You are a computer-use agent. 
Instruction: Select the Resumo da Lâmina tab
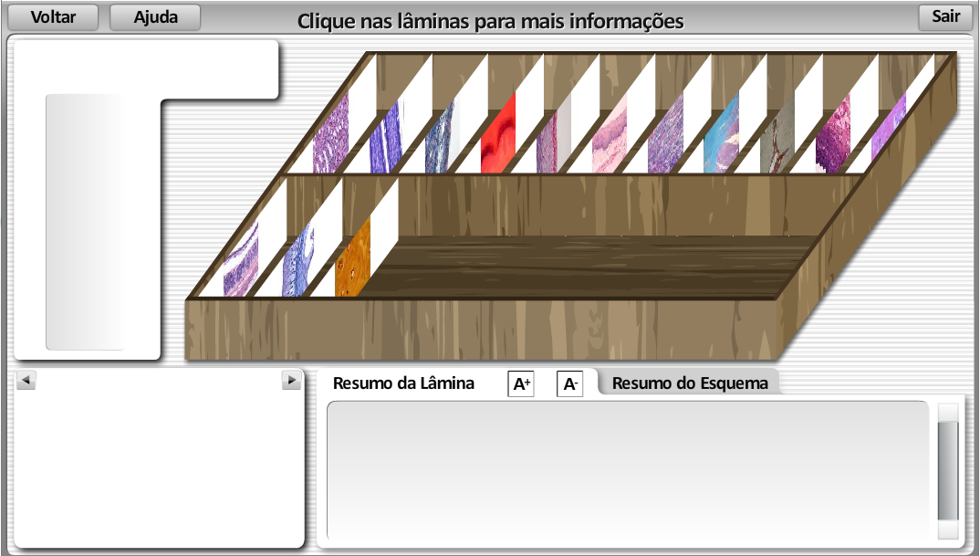[x=403, y=383]
